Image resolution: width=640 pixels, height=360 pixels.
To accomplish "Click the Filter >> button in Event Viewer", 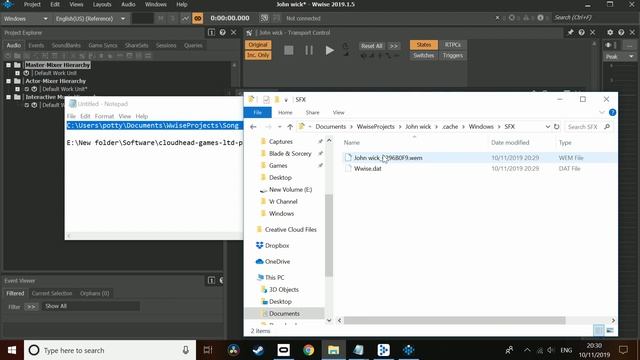I will coord(31,307).
